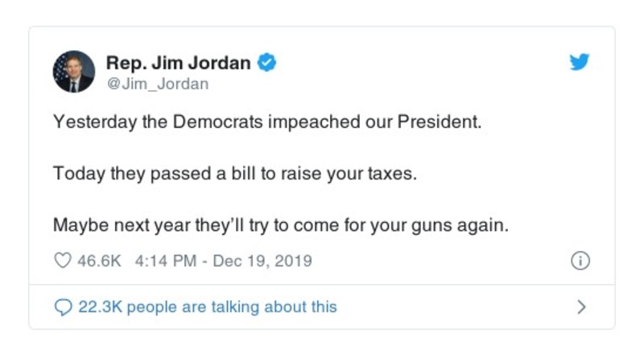644x358 pixels.
Task: Open the tweet info circle icon
Action: tap(580, 261)
